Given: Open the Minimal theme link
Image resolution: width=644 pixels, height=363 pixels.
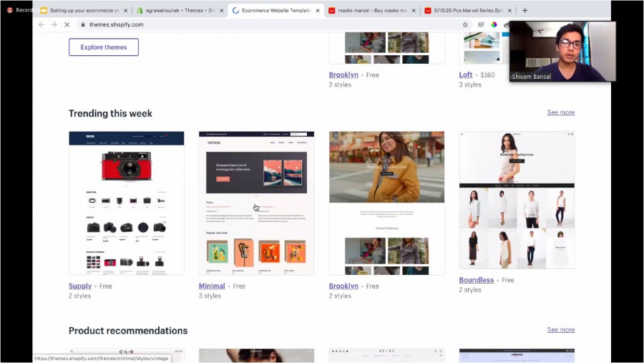Looking at the screenshot, I should click(212, 286).
